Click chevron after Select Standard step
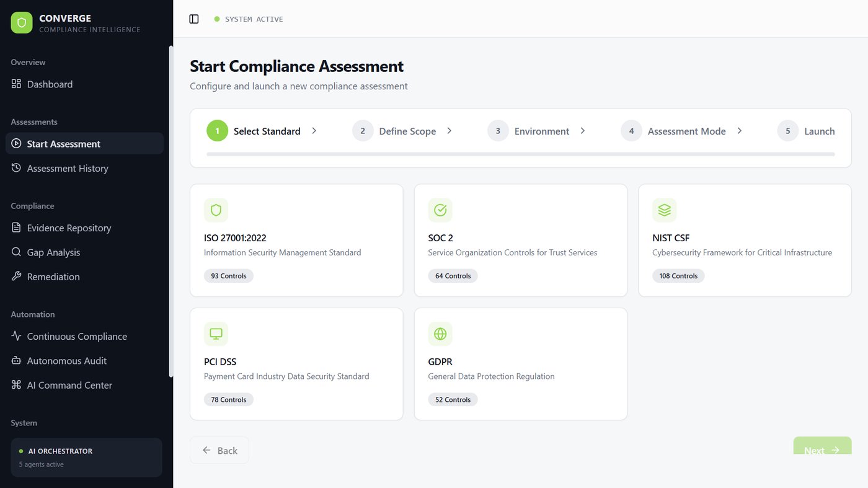This screenshot has width=868, height=488. (314, 131)
